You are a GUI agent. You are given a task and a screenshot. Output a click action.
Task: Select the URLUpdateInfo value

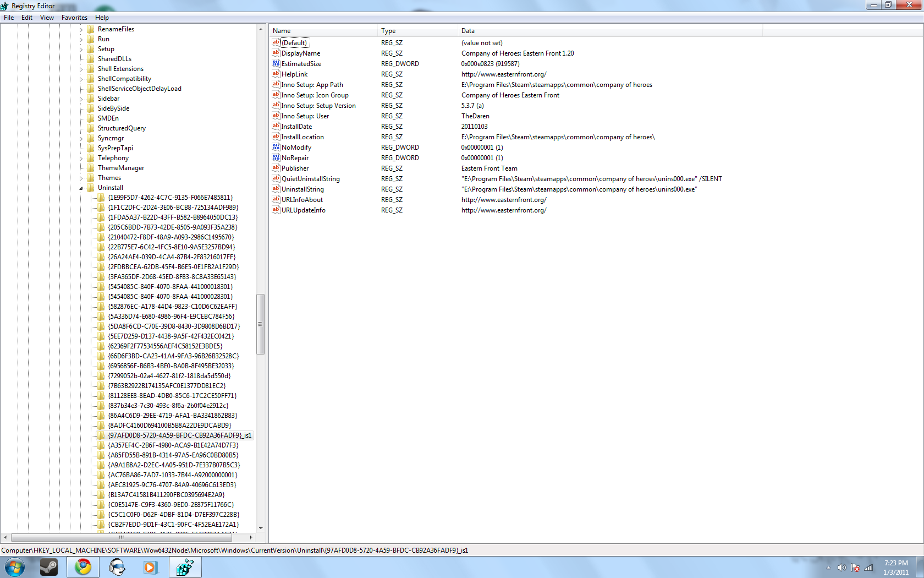304,210
